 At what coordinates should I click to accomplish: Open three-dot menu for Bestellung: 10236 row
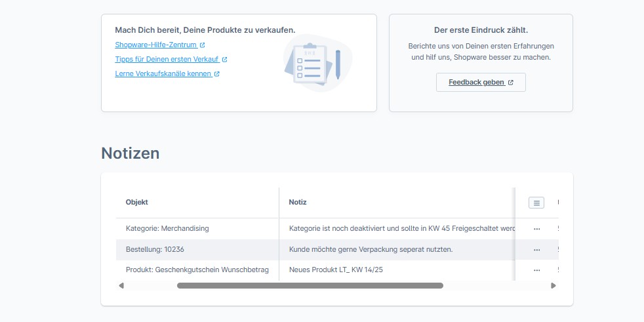tap(536, 250)
